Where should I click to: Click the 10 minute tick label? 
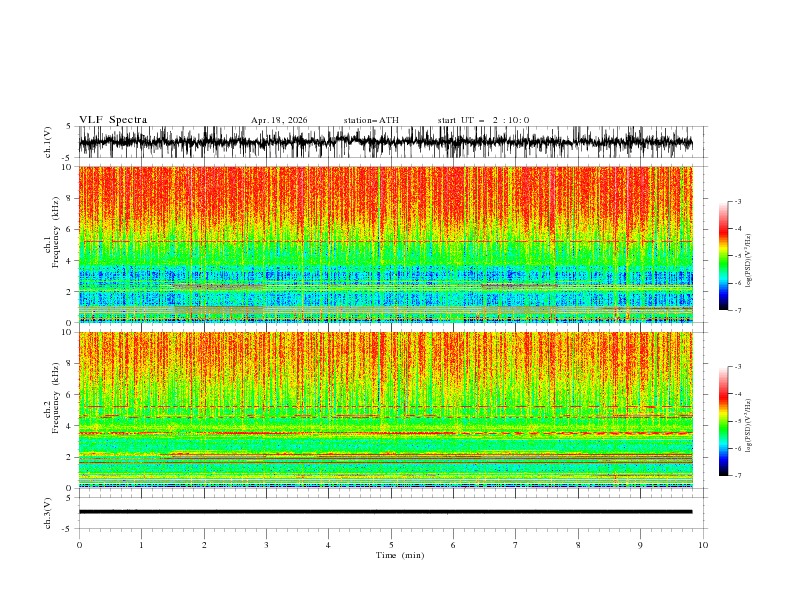point(703,545)
